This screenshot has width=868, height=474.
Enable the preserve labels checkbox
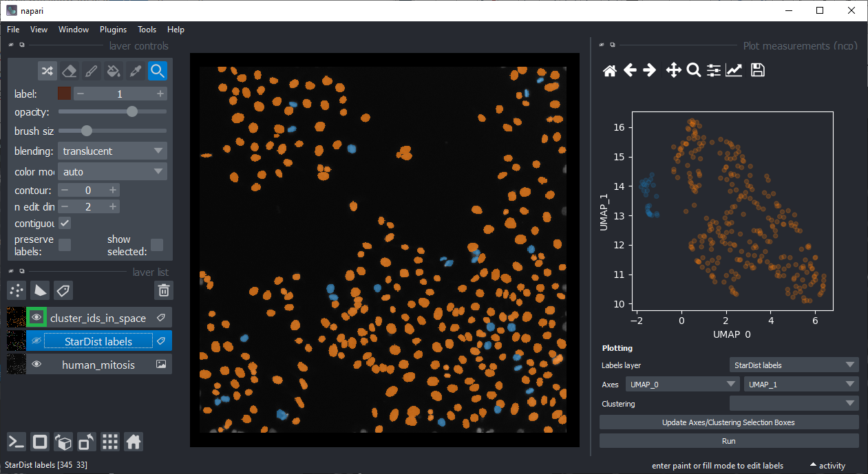coord(64,245)
